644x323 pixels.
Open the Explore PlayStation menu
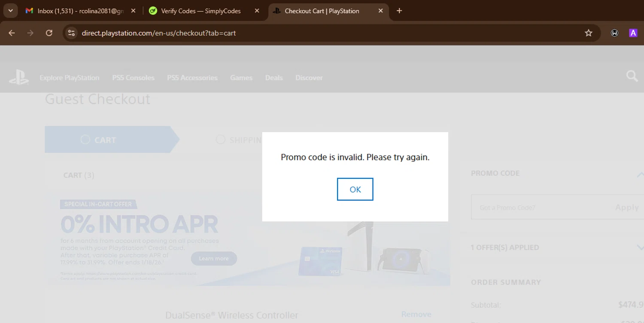tap(70, 78)
